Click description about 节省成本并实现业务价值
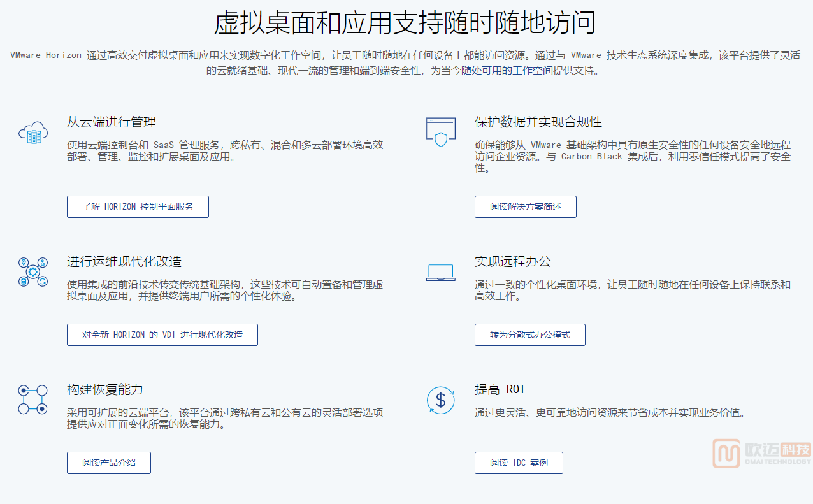 pos(610,412)
